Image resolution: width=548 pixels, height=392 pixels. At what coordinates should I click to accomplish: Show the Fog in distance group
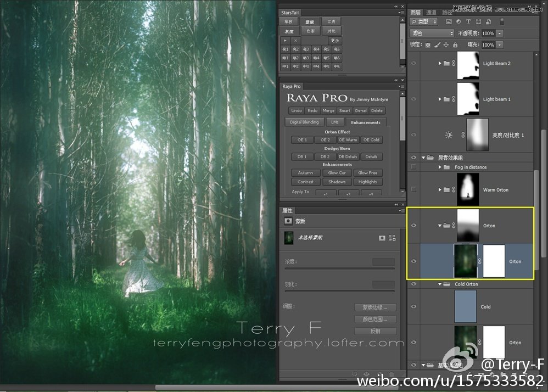pos(414,167)
